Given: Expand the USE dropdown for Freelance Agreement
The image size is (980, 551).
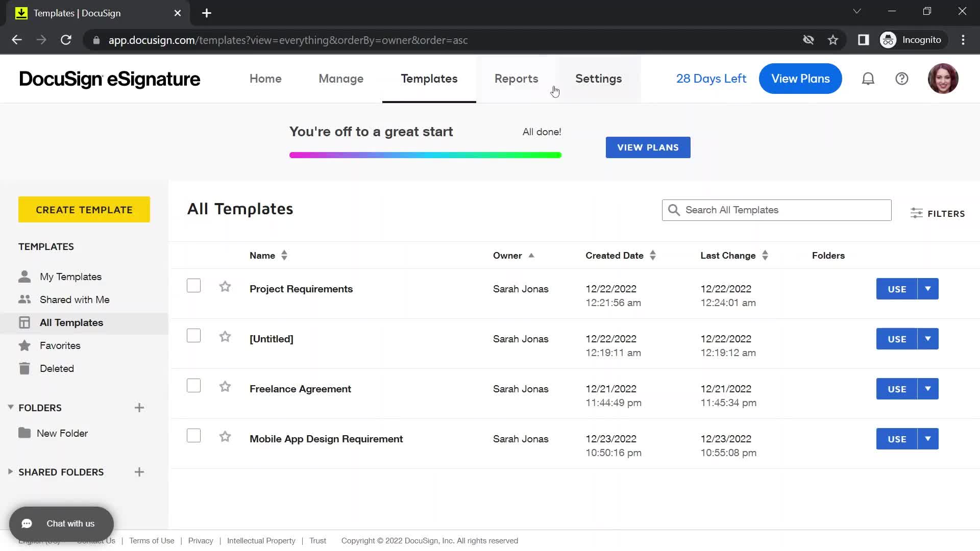Looking at the screenshot, I should [927, 388].
